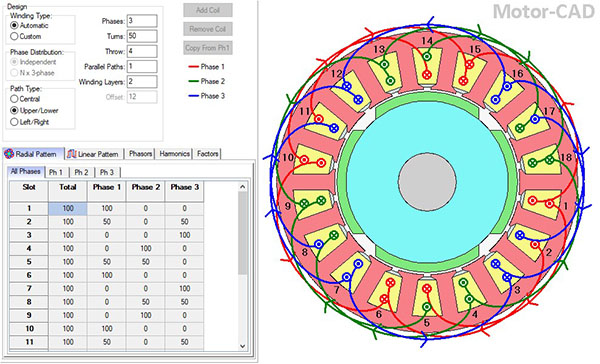
Task: Switch to Ph 2 sub-tab
Action: click(81, 172)
